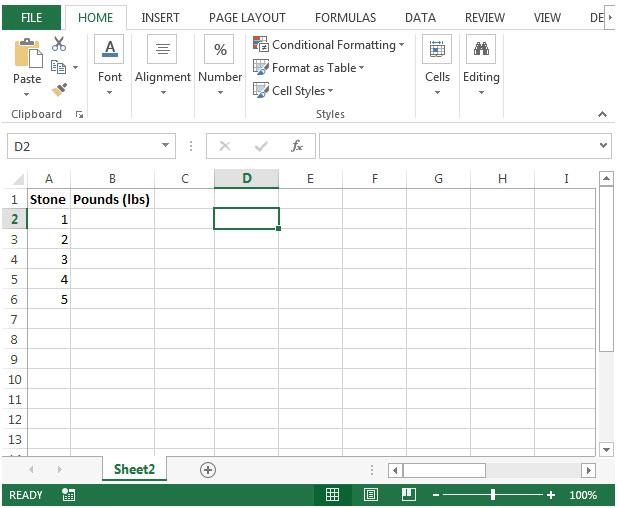This screenshot has width=617, height=508.
Task: Open the Copy dropdown arrow
Action: click(75, 67)
